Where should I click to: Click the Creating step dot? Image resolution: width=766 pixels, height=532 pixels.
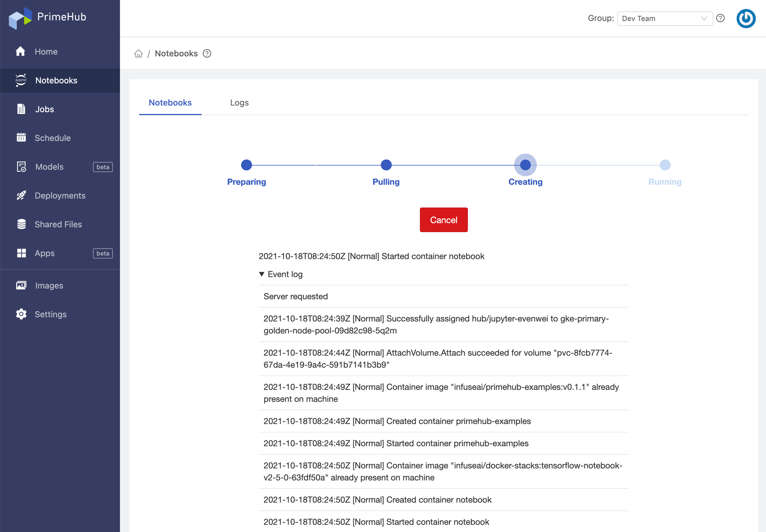pyautogui.click(x=525, y=165)
